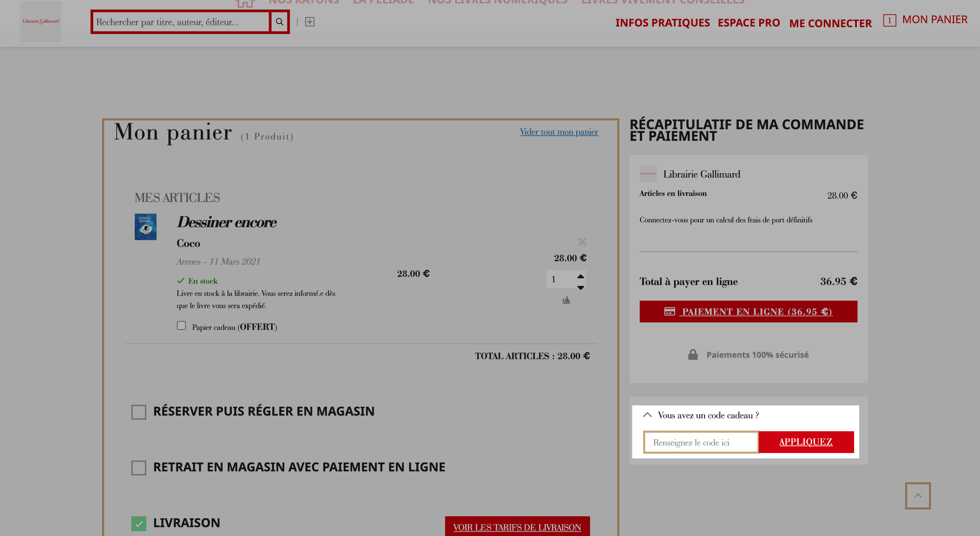The height and width of the screenshot is (536, 980).
Task: Click the Dessiner encore book cover
Action: point(145,227)
